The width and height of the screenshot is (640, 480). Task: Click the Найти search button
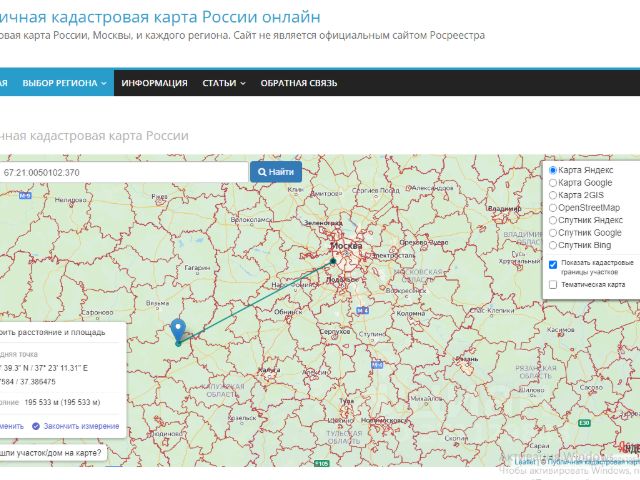pos(276,172)
